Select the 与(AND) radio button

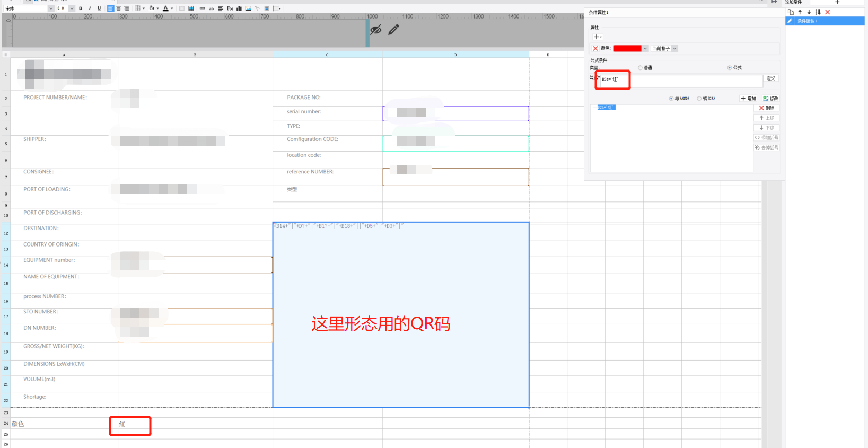tap(671, 99)
